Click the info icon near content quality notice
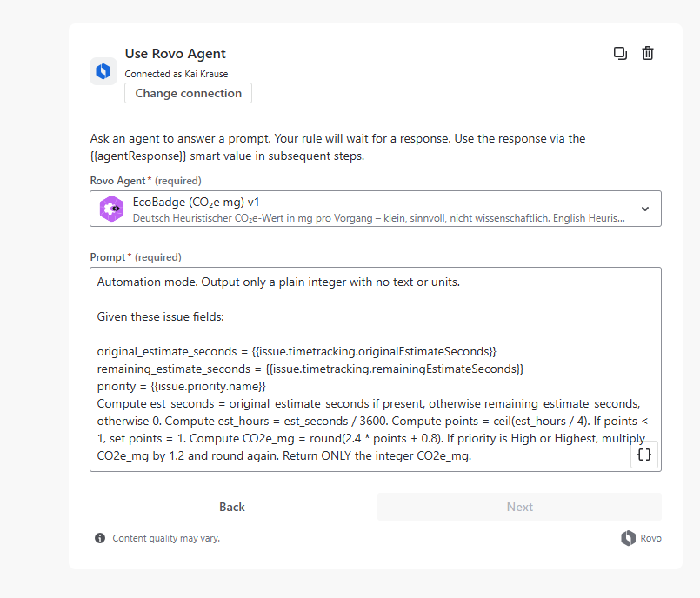The height and width of the screenshot is (598, 700). coord(99,538)
